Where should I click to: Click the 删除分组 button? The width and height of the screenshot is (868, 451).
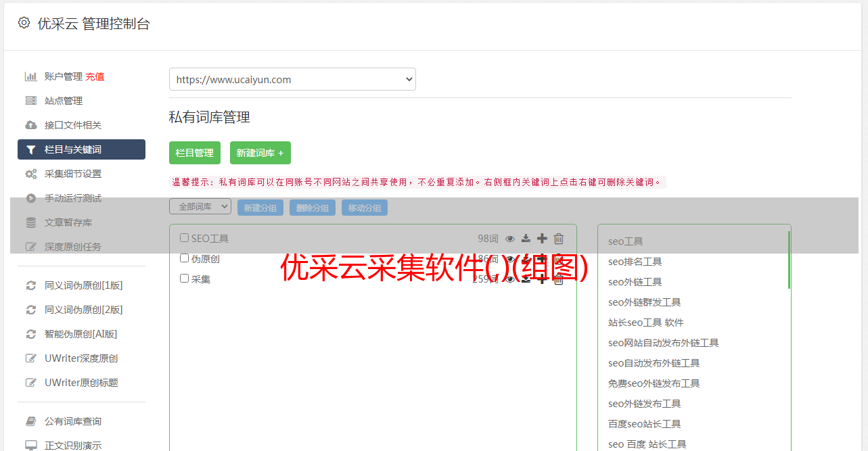click(x=313, y=208)
